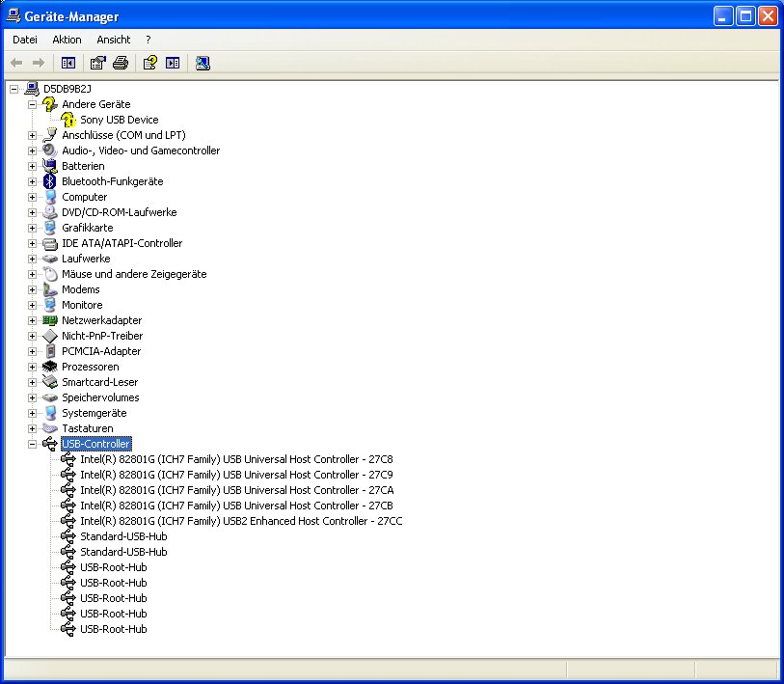
Task: Open the Datei menu
Action: 24,40
